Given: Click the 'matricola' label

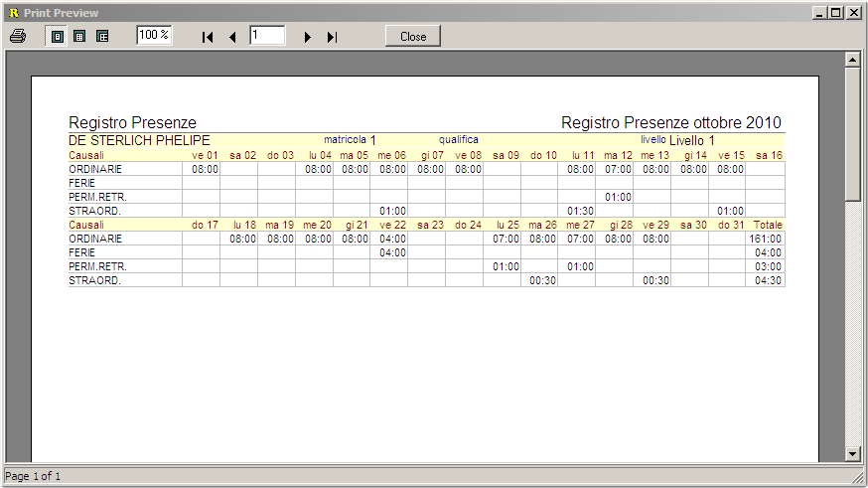Looking at the screenshot, I should [x=345, y=139].
